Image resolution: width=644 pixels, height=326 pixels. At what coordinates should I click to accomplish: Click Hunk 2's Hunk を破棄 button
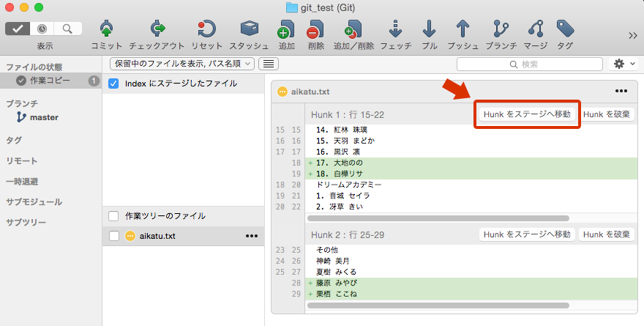pyautogui.click(x=606, y=234)
